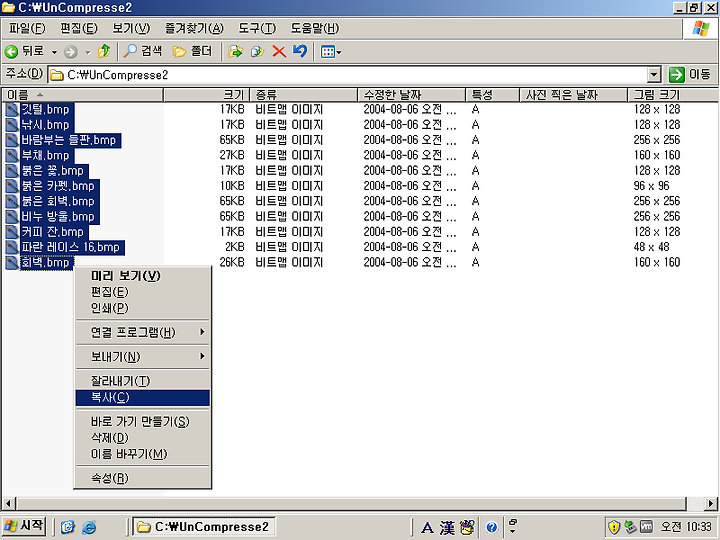
Task: Open the Forward history dropdown arrow
Action: tap(87, 52)
